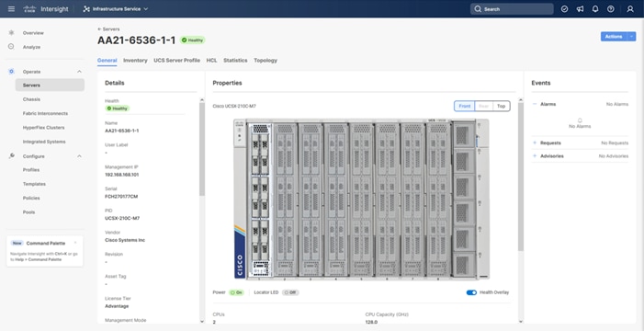
Task: Click the No Alarms bell icon
Action: click(x=580, y=120)
